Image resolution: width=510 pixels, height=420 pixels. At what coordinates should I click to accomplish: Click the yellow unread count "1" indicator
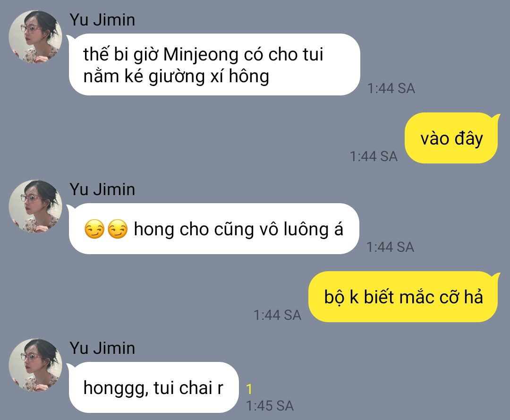pos(249,389)
